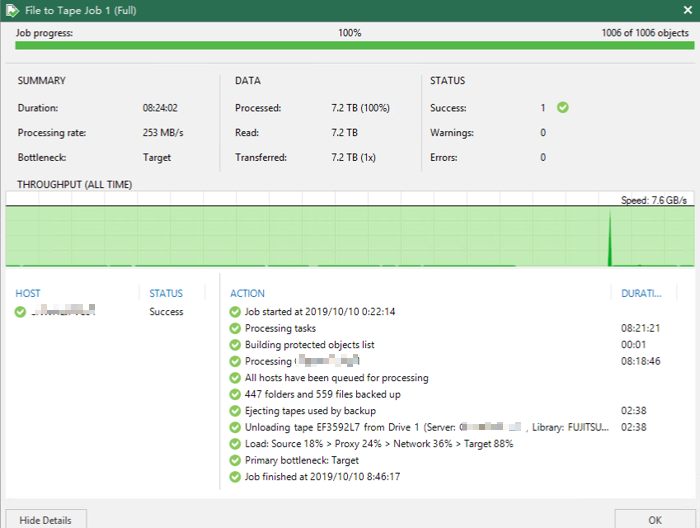Select 'Primary bottleneck: Target' row
The image size is (700, 528).
click(x=302, y=461)
